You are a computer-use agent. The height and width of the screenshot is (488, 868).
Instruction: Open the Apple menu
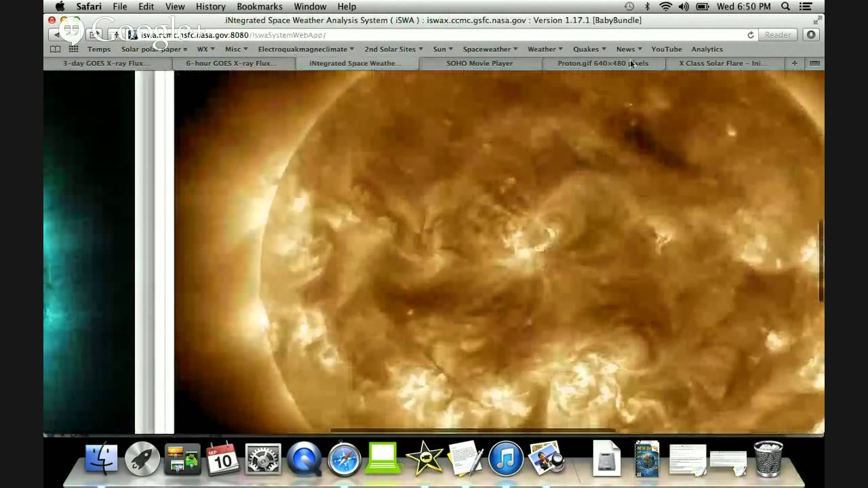(x=60, y=7)
